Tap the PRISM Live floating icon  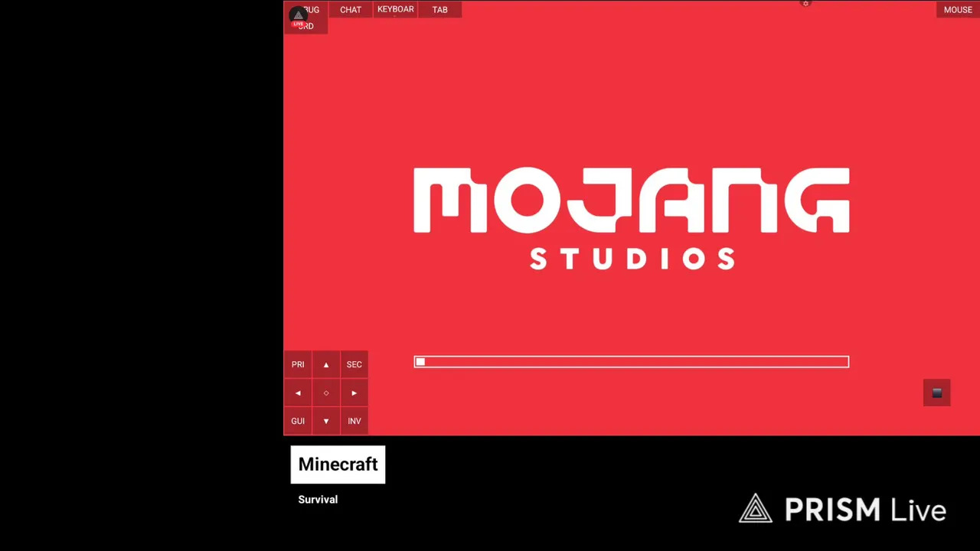pos(298,17)
